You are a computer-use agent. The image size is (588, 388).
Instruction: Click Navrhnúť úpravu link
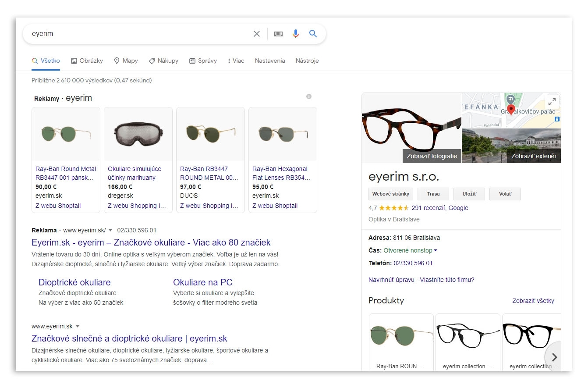[x=391, y=280]
